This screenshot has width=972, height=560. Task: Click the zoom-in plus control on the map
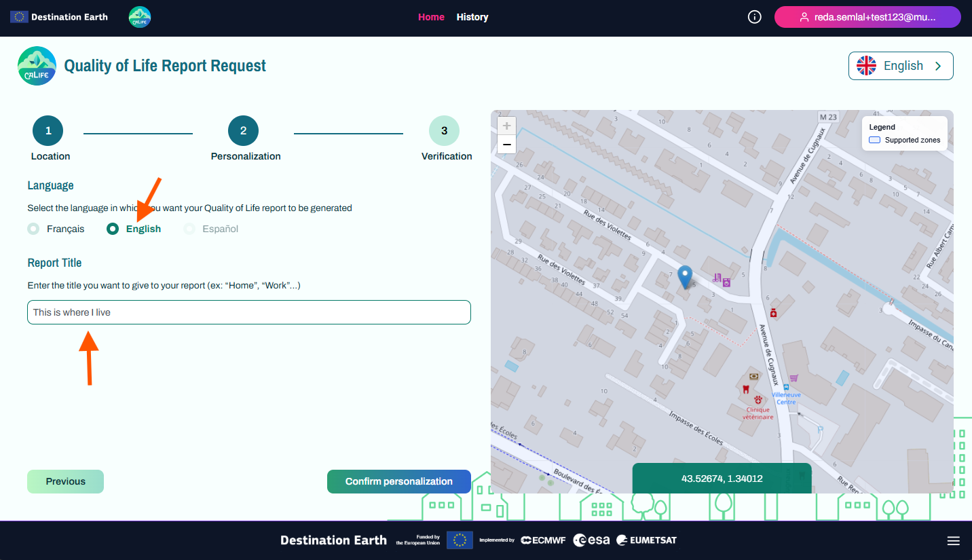click(506, 125)
